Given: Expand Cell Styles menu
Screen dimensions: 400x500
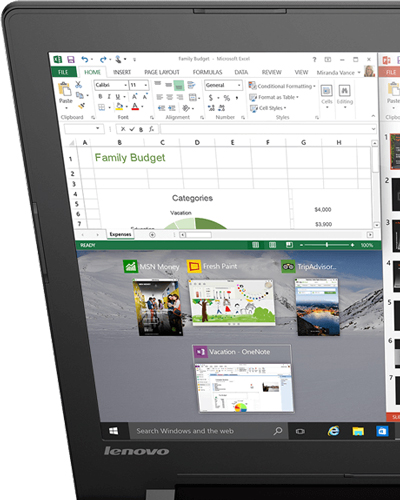Looking at the screenshot, I should pos(268,108).
